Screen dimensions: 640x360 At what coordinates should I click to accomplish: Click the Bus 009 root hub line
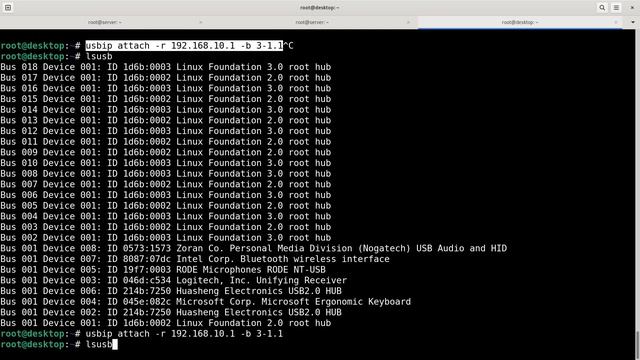point(166,152)
